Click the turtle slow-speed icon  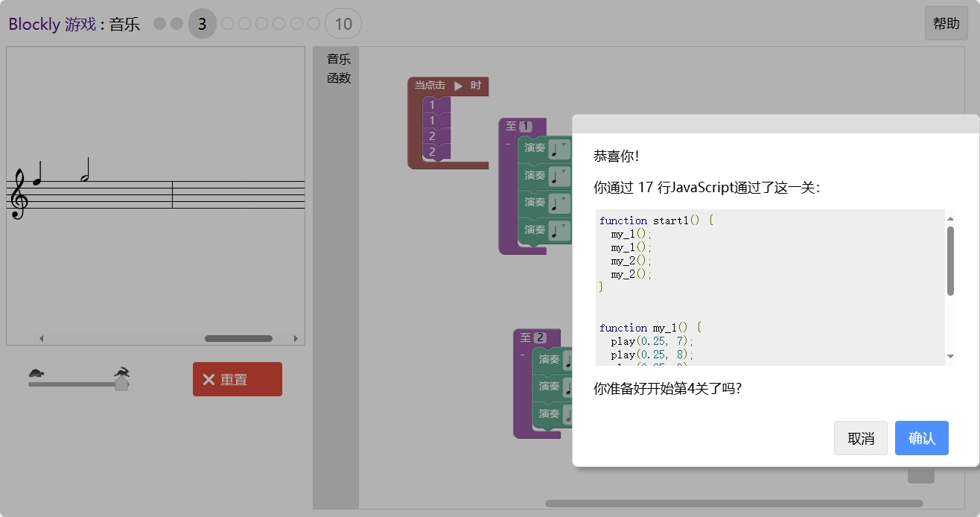click(36, 372)
